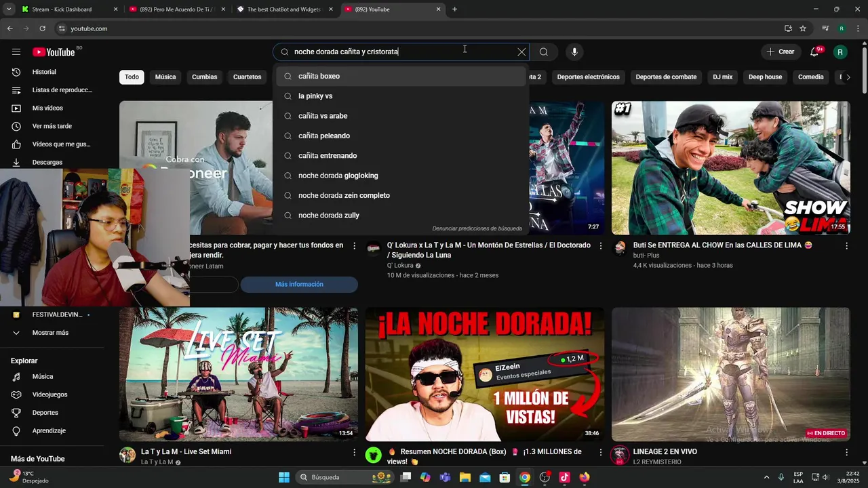This screenshot has width=868, height=488.
Task: Open options for Buti CHOW video
Action: [x=846, y=246]
